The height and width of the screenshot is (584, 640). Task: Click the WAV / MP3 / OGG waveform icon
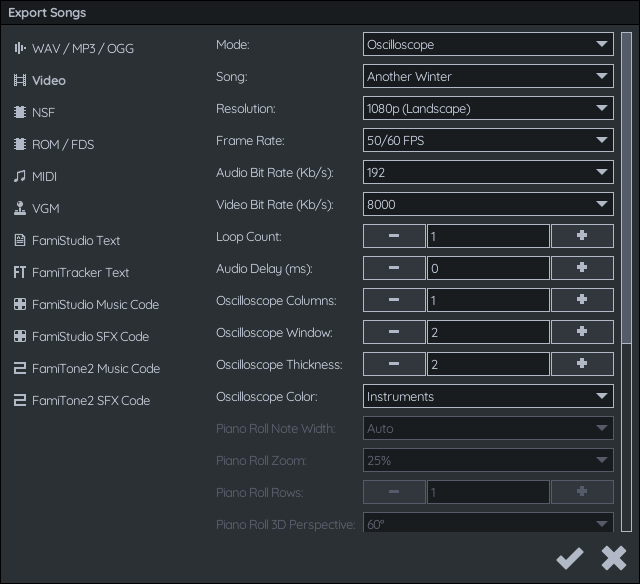(x=20, y=48)
